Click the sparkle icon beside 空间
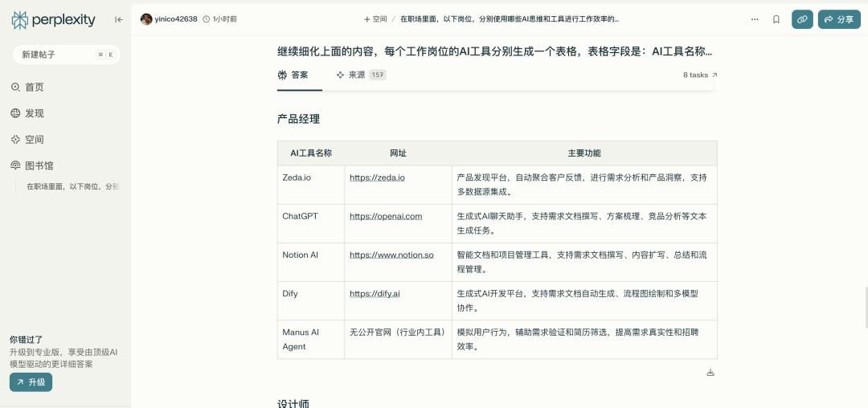 [x=15, y=139]
